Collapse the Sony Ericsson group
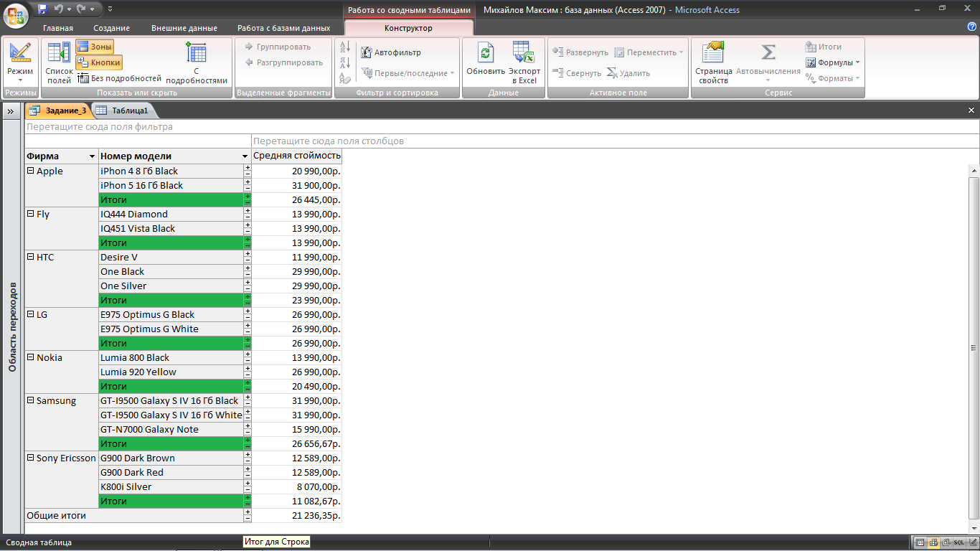The height and width of the screenshot is (551, 980). [30, 458]
